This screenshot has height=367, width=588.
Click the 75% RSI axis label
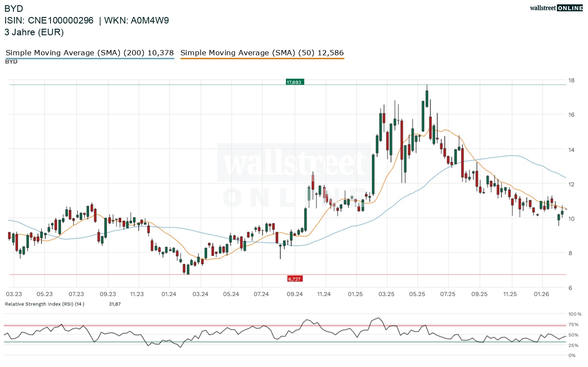pyautogui.click(x=573, y=325)
